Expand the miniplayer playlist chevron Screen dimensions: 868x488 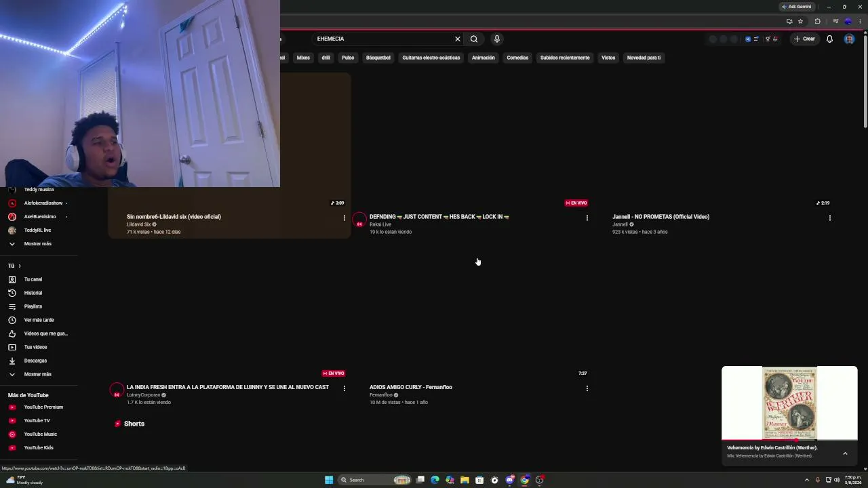pyautogui.click(x=845, y=453)
